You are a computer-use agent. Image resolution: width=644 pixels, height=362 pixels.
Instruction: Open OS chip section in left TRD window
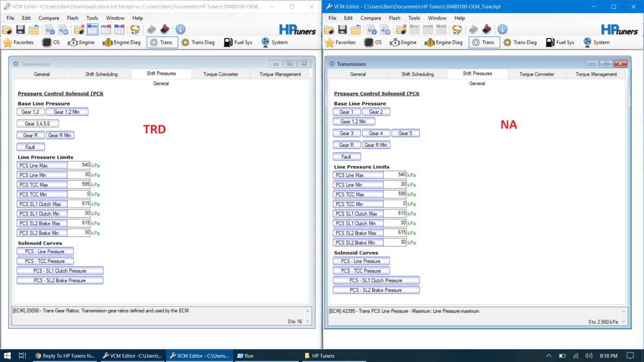coord(51,42)
